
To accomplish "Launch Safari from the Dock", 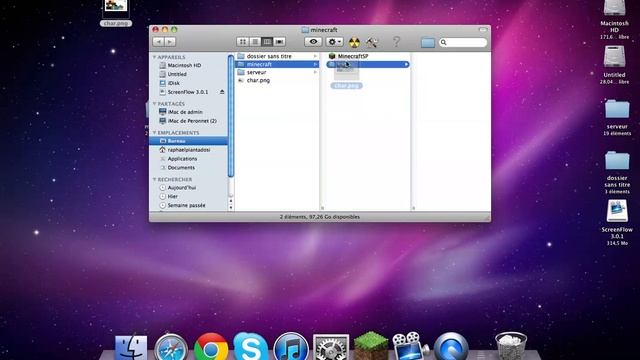I will (171, 347).
